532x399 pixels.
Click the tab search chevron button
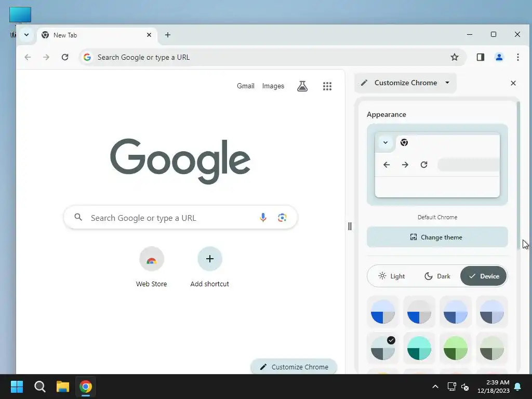tap(26, 35)
